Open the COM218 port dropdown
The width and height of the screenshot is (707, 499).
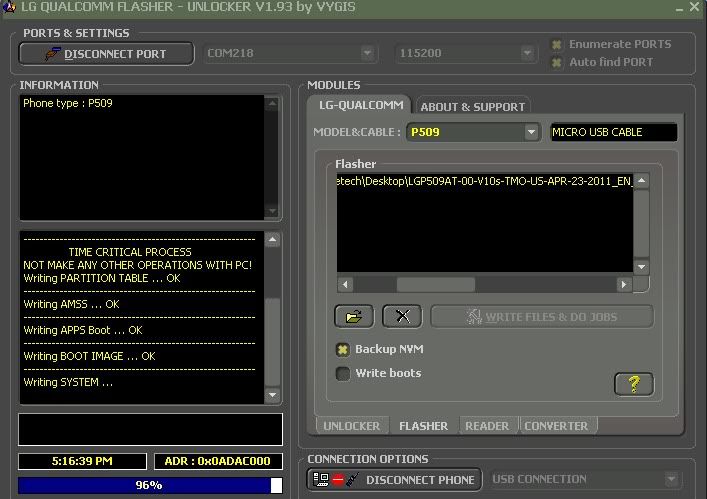point(290,53)
